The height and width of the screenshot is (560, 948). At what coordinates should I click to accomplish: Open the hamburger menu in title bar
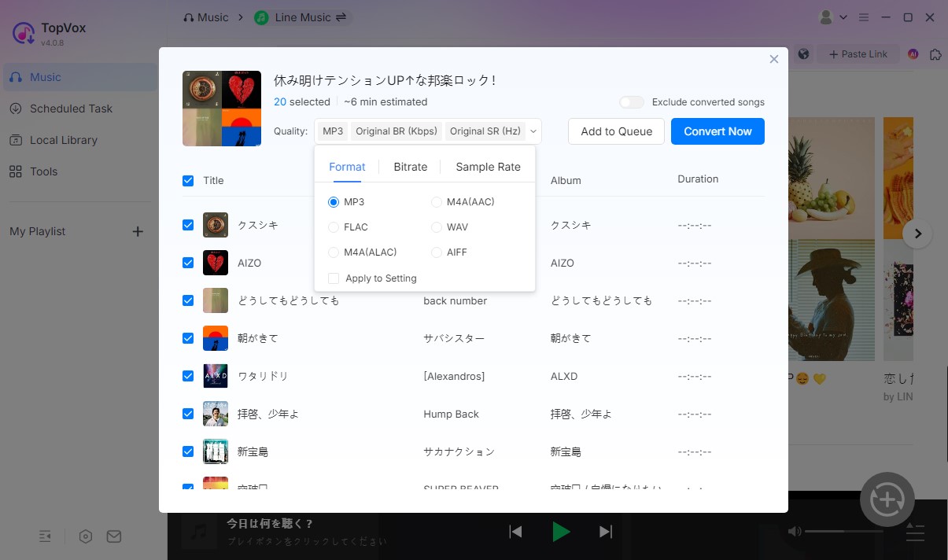(865, 17)
